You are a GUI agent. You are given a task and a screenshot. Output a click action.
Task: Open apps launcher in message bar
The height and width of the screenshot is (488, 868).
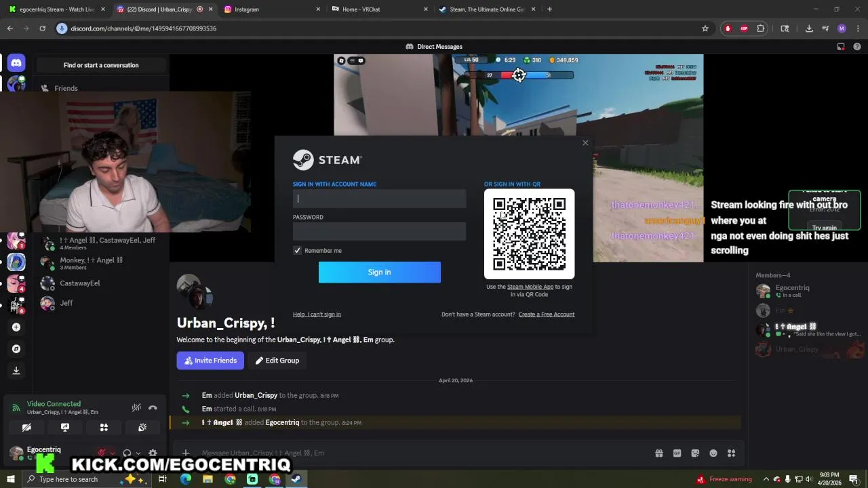(731, 453)
